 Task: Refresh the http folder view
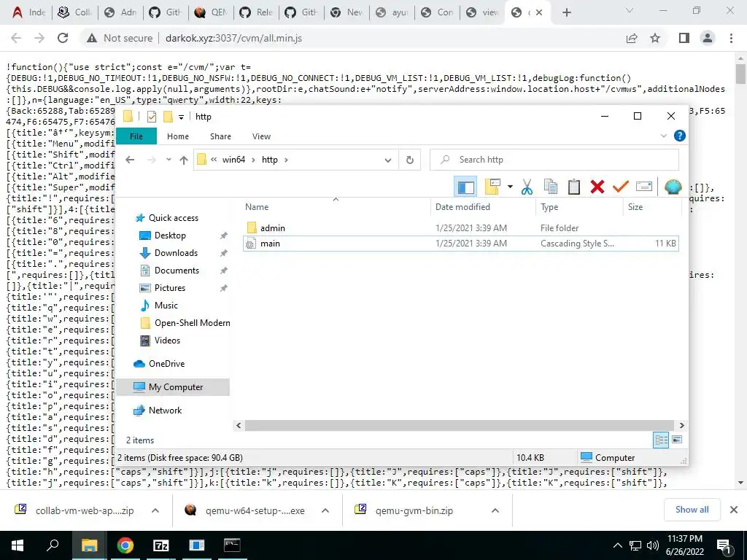point(410,160)
